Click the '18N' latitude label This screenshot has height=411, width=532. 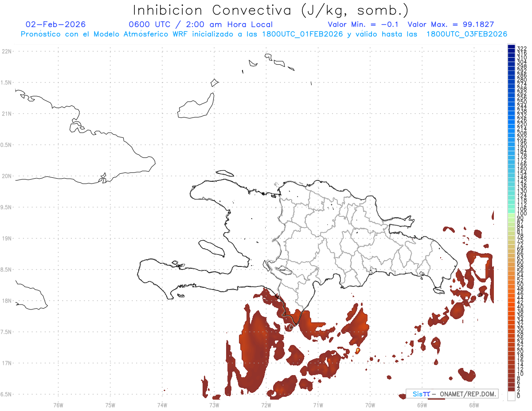[6, 301]
